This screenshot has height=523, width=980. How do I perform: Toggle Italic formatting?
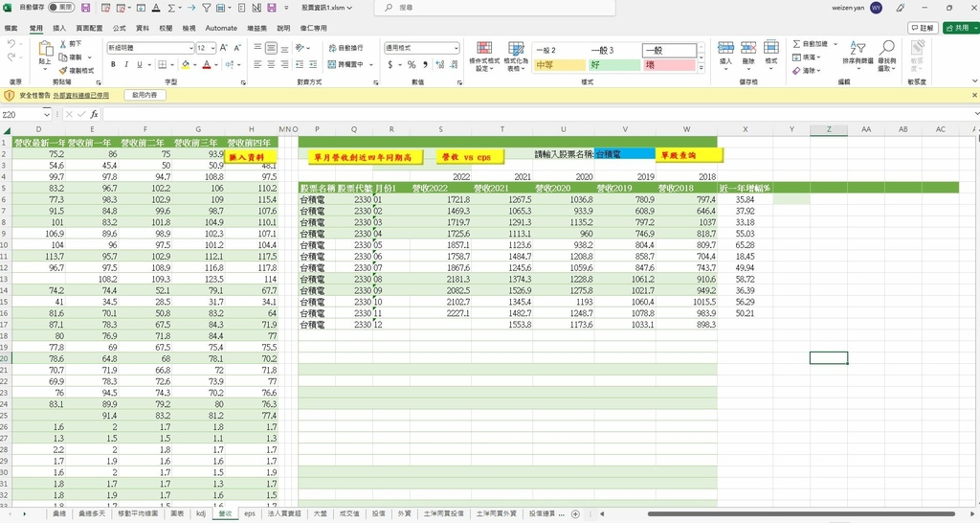[126, 64]
